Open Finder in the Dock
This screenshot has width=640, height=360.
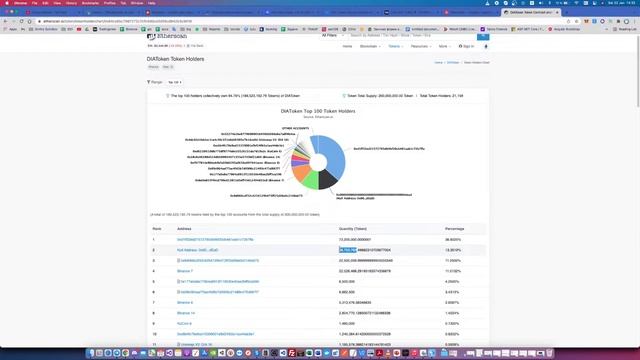pyautogui.click(x=90, y=353)
